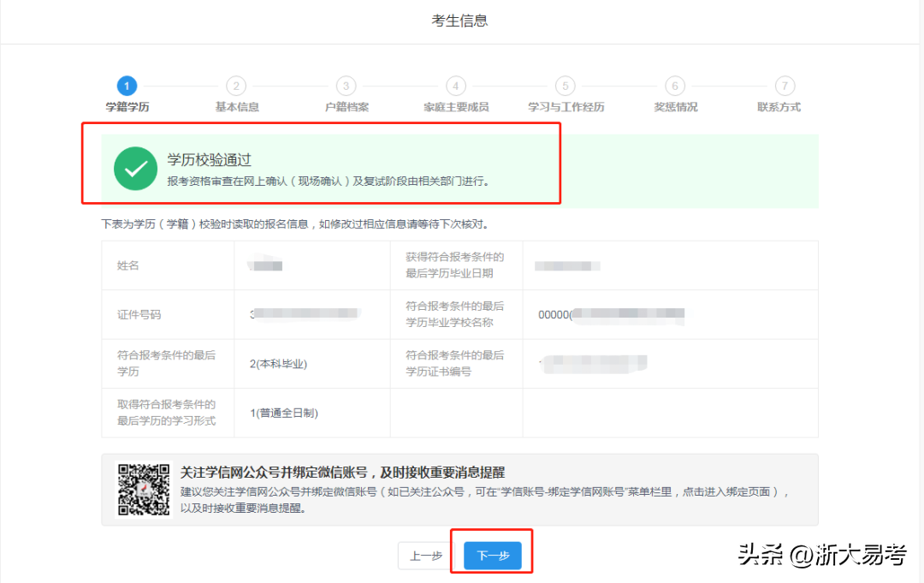The width and height of the screenshot is (924, 583).
Task: Click the 学信网 QR code image
Action: coord(144,490)
